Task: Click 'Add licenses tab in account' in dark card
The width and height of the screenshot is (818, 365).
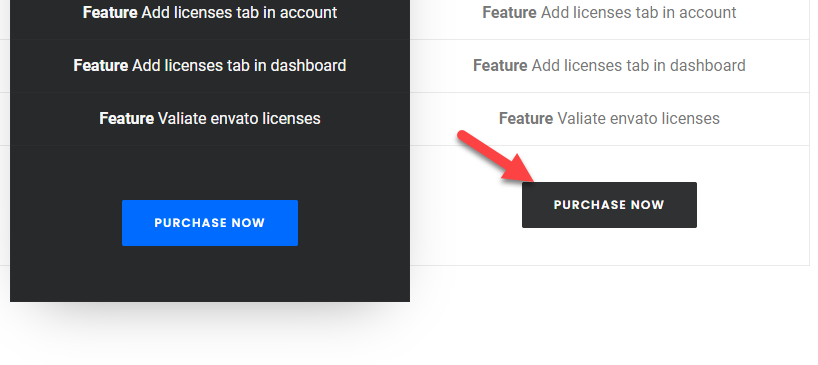Action: pyautogui.click(x=239, y=13)
